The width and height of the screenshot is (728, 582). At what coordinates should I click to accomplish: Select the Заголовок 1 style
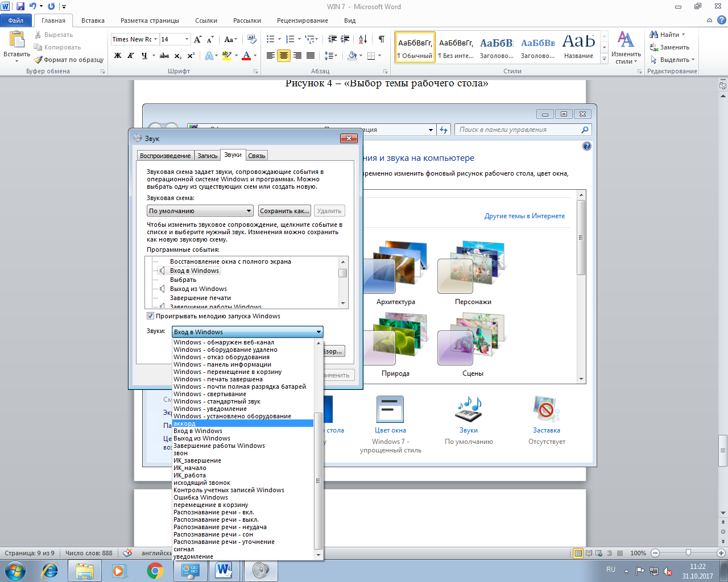[x=497, y=47]
